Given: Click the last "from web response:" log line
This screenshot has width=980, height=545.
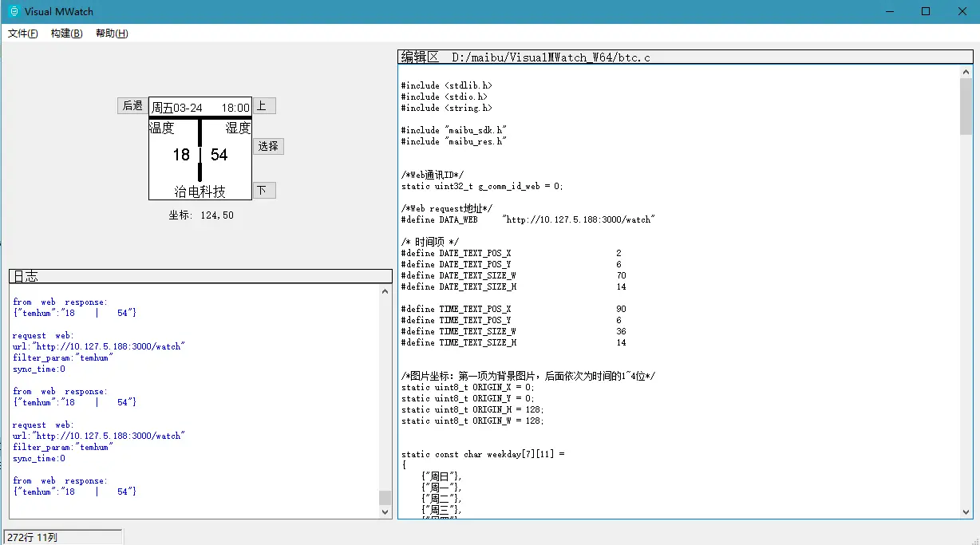Looking at the screenshot, I should pyautogui.click(x=59, y=481).
